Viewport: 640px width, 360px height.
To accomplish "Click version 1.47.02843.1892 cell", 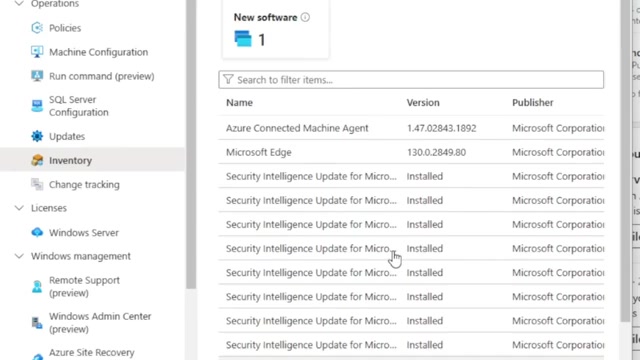I will [441, 128].
